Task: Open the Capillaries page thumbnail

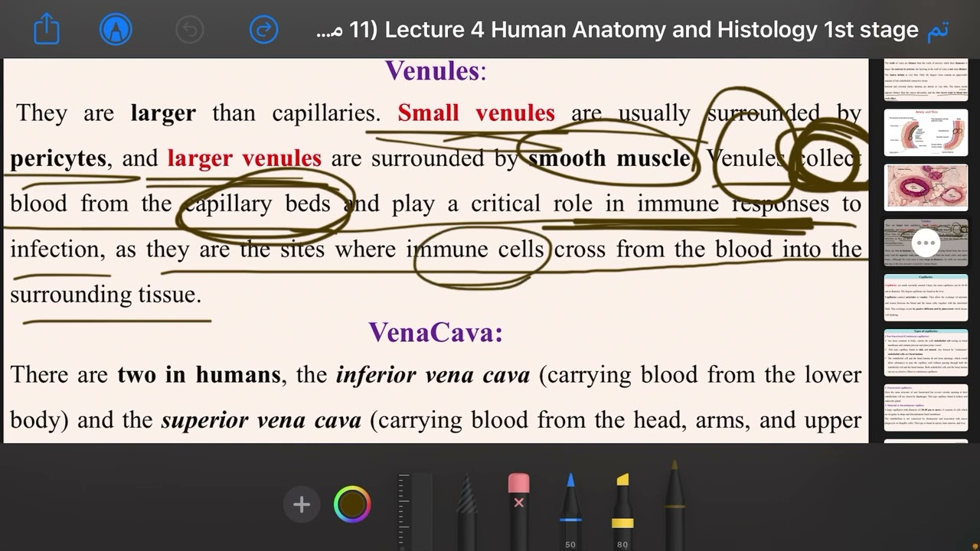Action: (926, 298)
